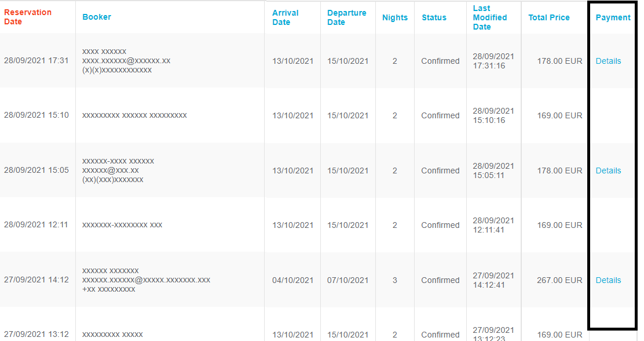Sort by Arrival Date header

[x=285, y=17]
